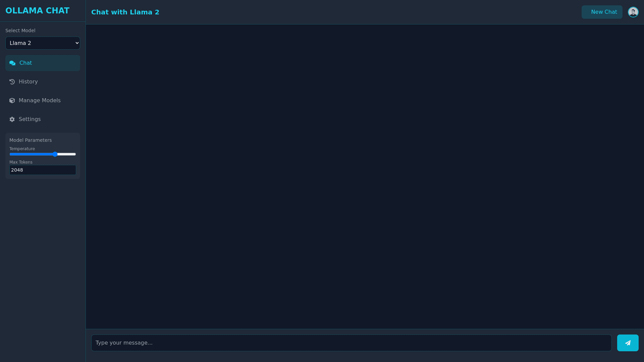Click the Max Tokens number field
This screenshot has width=644, height=362.
(43, 170)
